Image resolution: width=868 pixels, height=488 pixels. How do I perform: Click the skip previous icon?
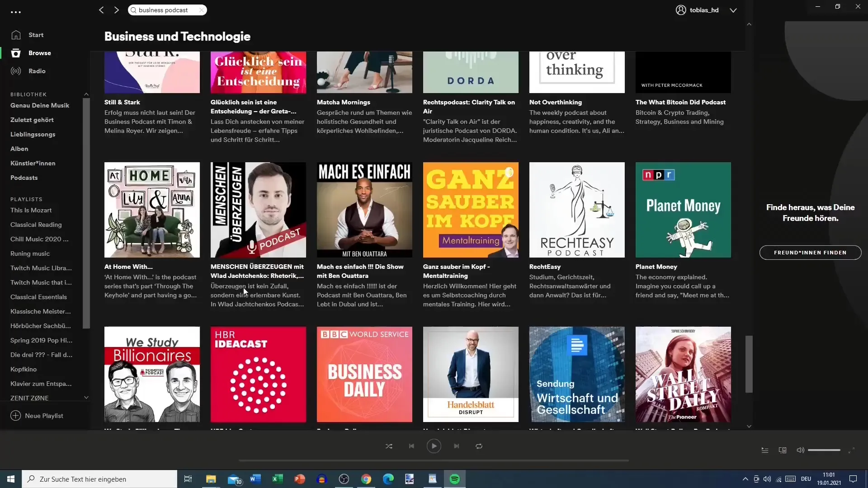(x=411, y=446)
